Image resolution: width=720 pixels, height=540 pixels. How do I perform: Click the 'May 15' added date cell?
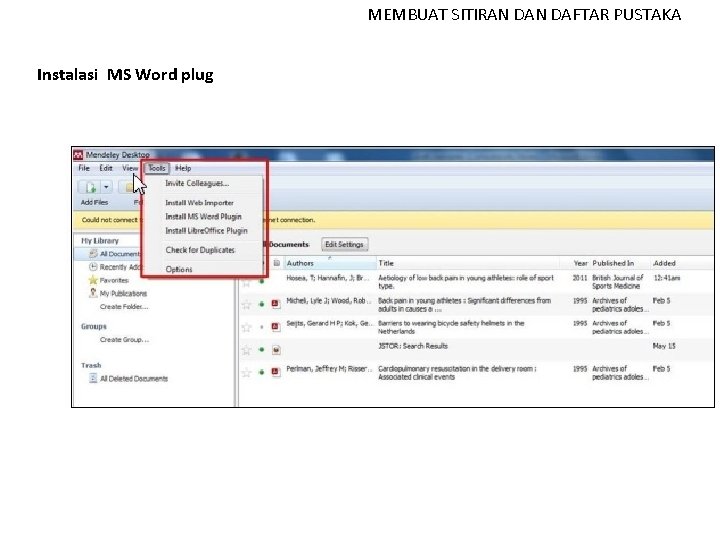664,346
